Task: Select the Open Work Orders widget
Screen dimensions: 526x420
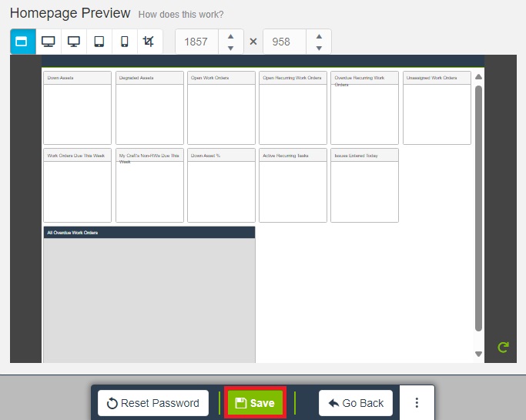Action: tap(221, 108)
